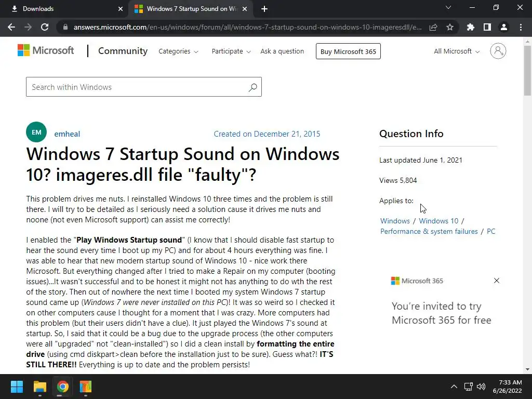532x399 pixels.
Task: Click the Created on December 21, 2015 date
Action: point(267,134)
